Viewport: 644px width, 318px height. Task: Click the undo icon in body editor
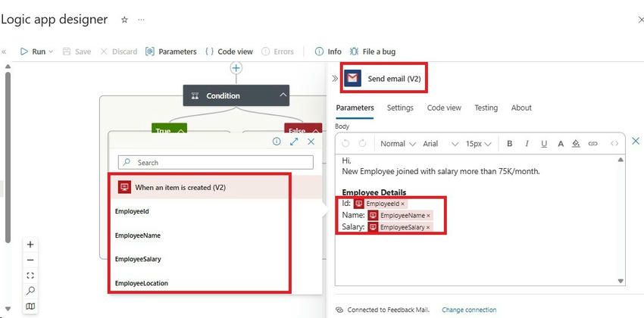[x=345, y=144]
